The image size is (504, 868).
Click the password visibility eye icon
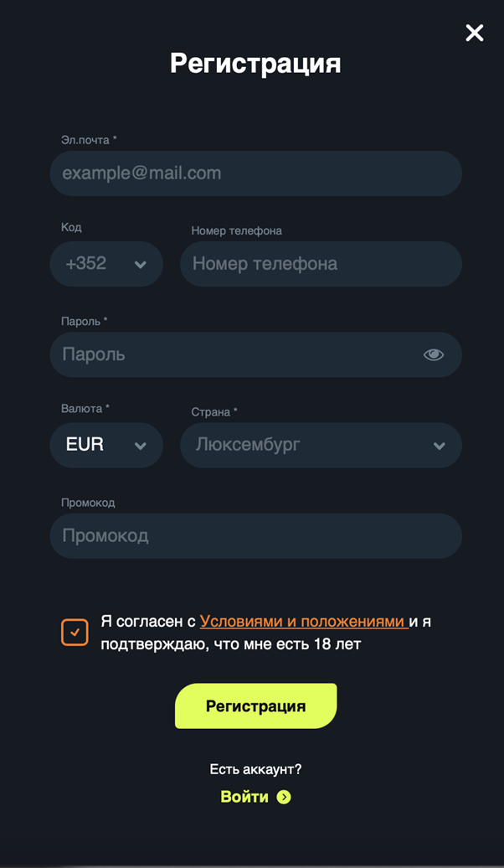[x=434, y=354]
